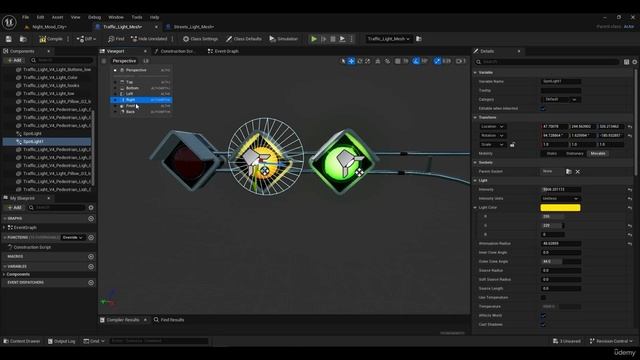Open Traffic_Light_Mesh debug object dropdown

(388, 39)
